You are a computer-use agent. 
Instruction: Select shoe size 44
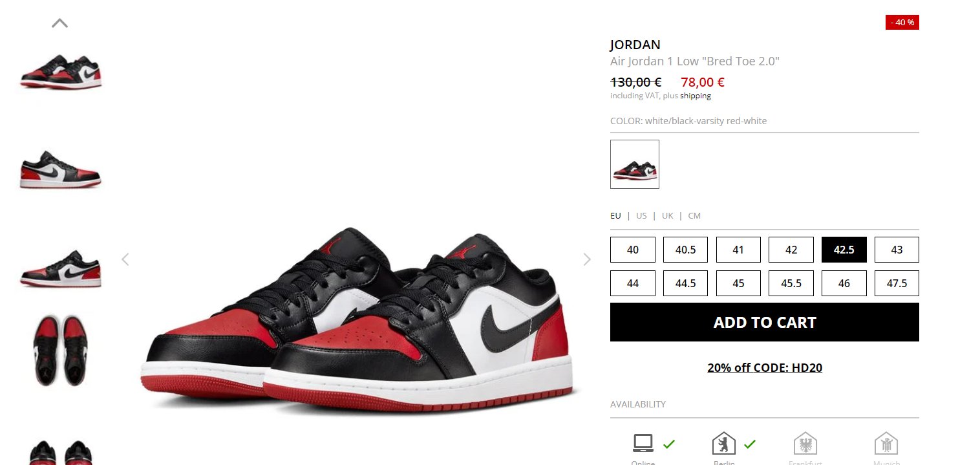tap(633, 283)
